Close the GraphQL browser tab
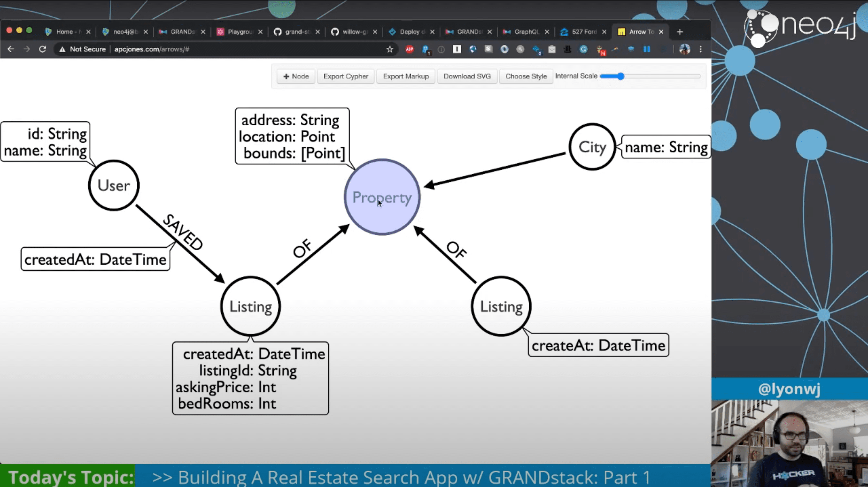Image resolution: width=868 pixels, height=487 pixels. coord(547,32)
